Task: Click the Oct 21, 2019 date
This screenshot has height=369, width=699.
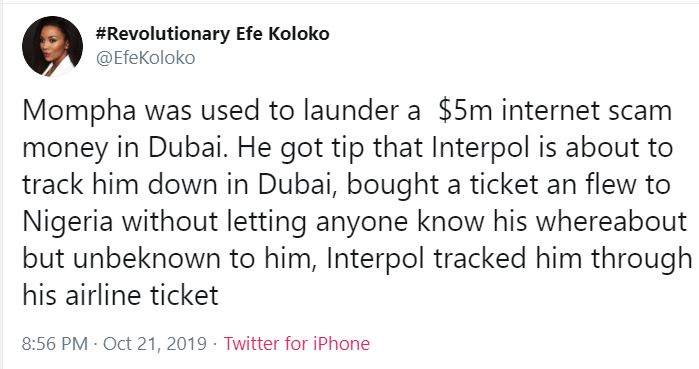Action: 155,344
